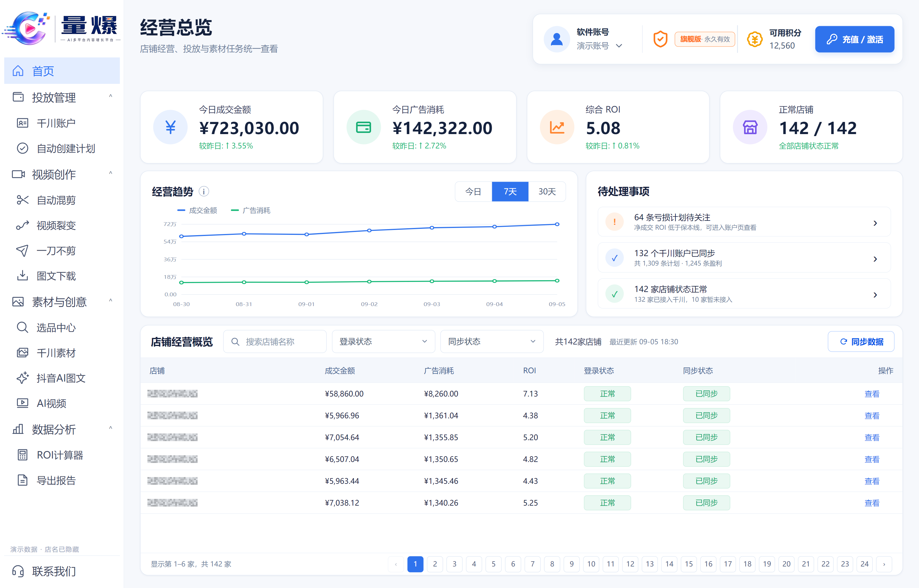Click the 充值 / 激活 button
The image size is (919, 588).
click(x=854, y=39)
